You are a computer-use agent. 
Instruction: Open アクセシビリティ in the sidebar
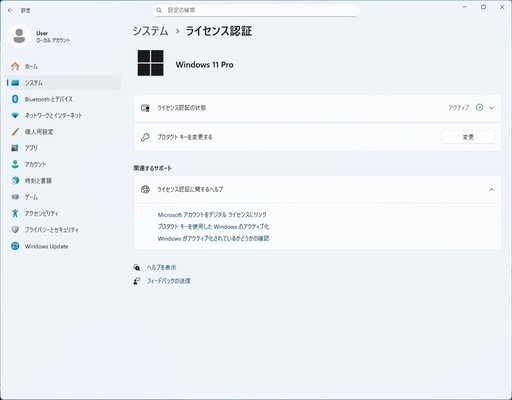pyautogui.click(x=64, y=213)
